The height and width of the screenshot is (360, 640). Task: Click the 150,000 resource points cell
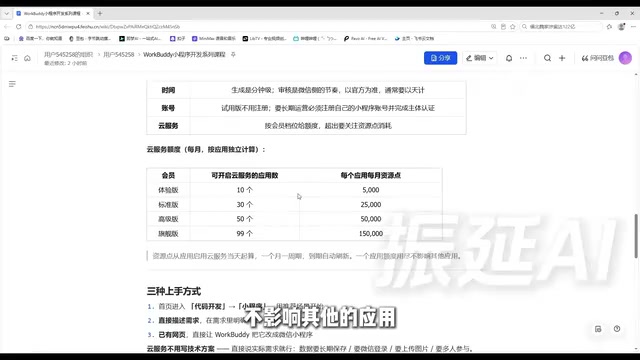click(x=371, y=233)
